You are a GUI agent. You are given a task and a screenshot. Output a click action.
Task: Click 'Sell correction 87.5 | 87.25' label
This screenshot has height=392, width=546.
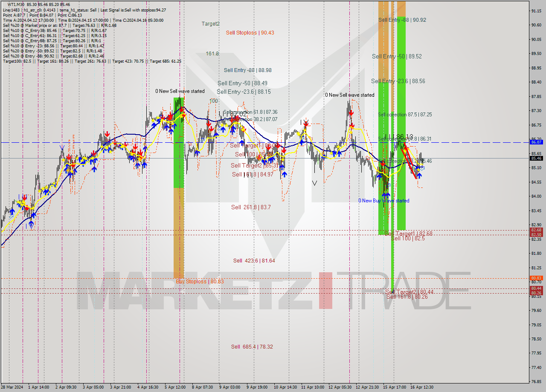(405, 115)
